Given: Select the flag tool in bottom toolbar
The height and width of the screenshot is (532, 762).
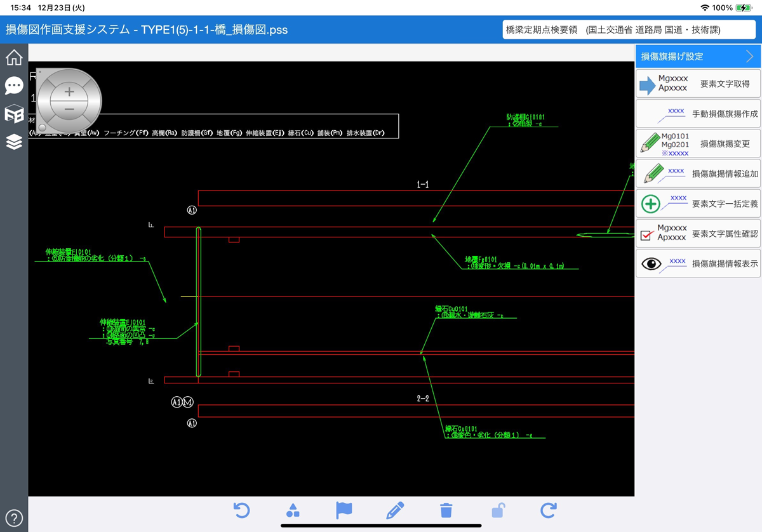Looking at the screenshot, I should (344, 510).
